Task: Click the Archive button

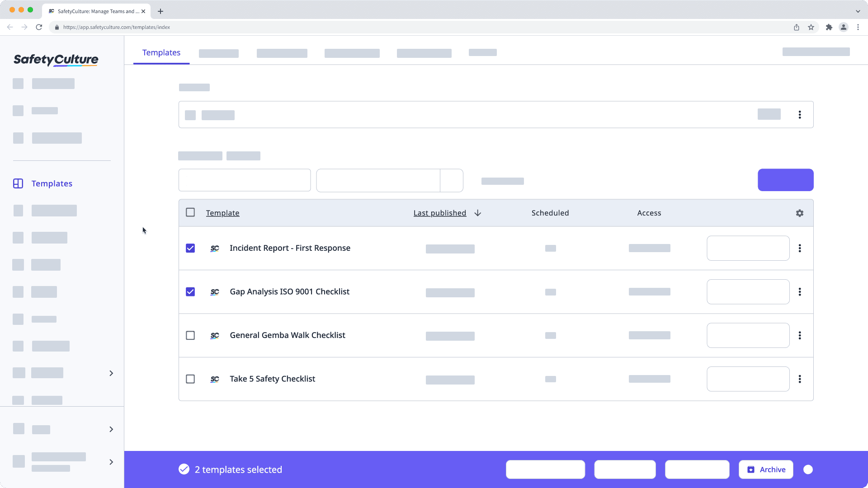Action: 766,469
